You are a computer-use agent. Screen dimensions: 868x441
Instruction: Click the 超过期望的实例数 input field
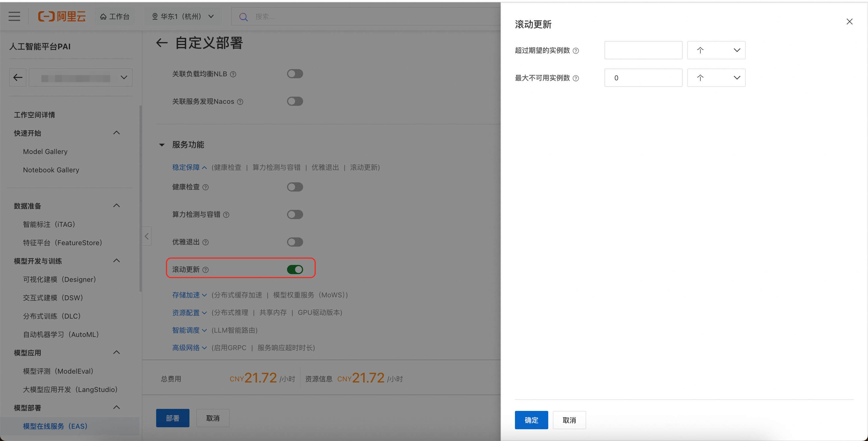pyautogui.click(x=643, y=50)
